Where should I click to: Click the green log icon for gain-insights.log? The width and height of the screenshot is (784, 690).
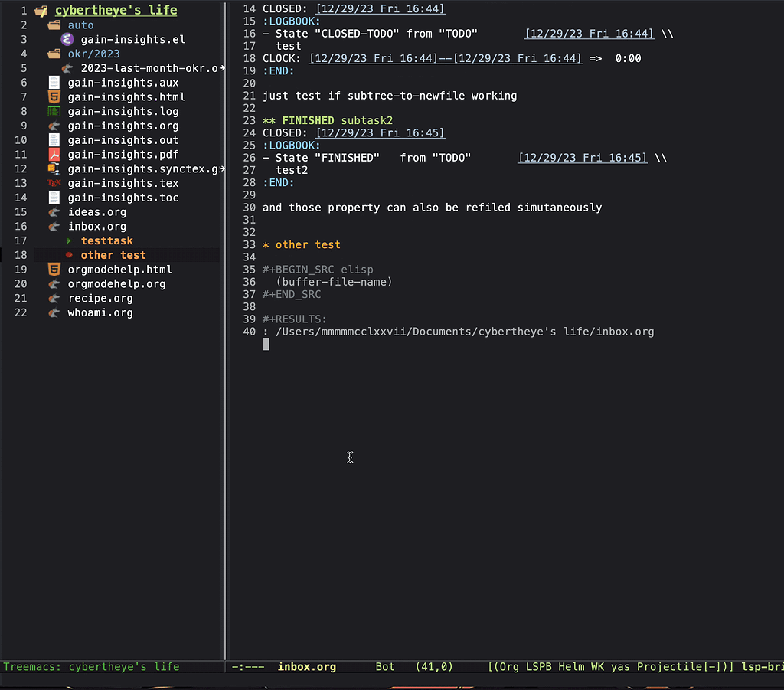pos(54,111)
